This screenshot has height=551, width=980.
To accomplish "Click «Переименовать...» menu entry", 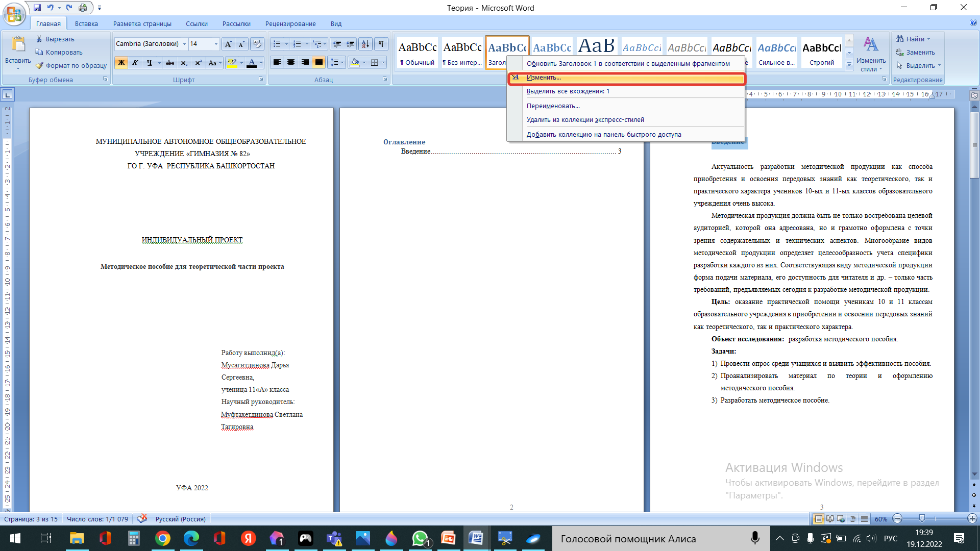I will 553,106.
